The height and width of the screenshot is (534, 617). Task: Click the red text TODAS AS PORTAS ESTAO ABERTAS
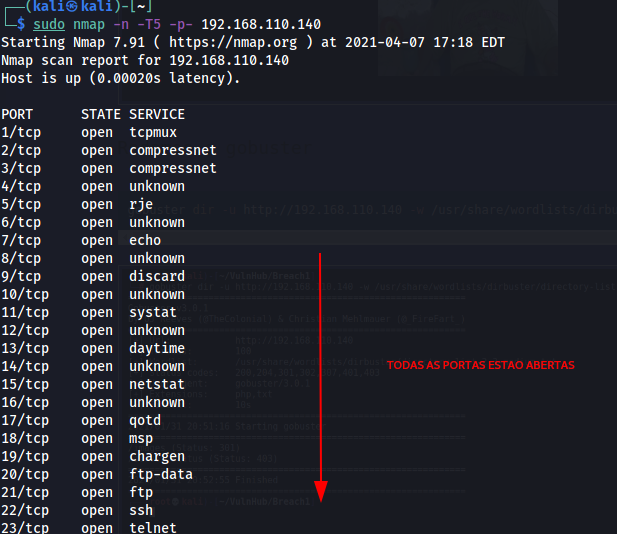click(x=480, y=365)
